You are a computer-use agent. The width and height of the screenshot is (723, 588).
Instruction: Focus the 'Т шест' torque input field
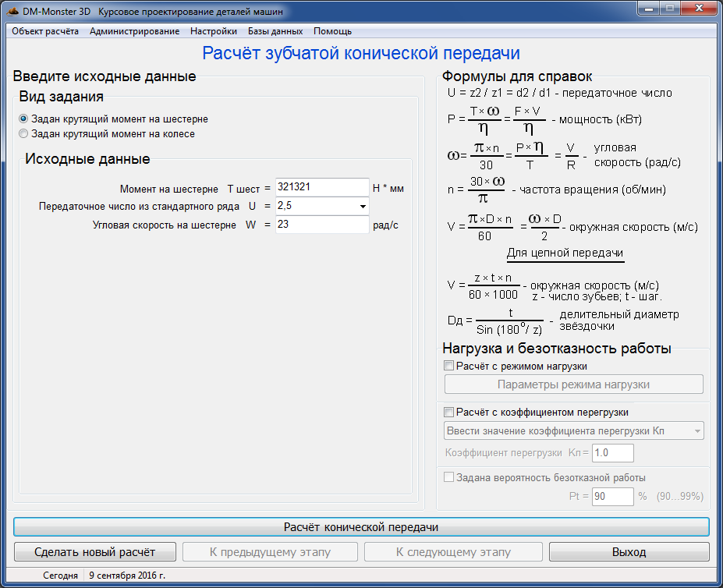click(322, 187)
